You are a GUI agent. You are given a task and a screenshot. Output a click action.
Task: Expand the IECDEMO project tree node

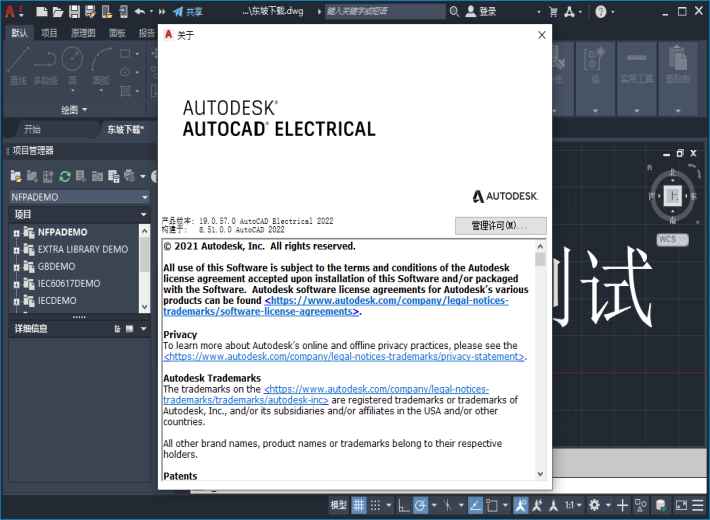pos(16,301)
